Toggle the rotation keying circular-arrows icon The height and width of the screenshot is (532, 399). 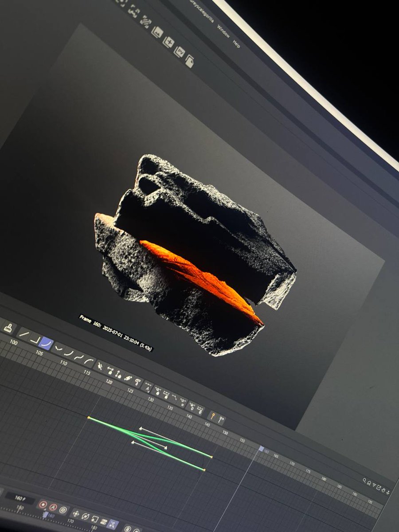[86, 517]
